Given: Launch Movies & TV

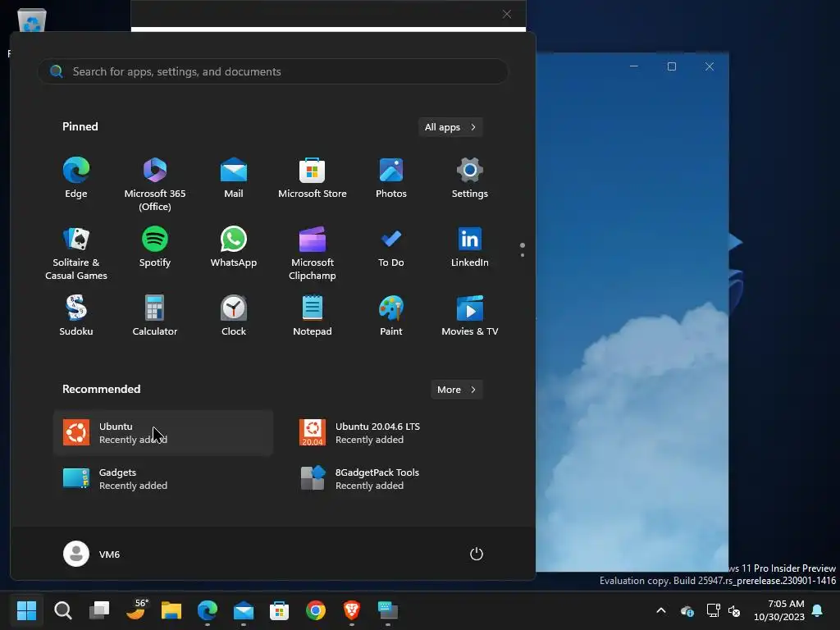Looking at the screenshot, I should (x=470, y=316).
